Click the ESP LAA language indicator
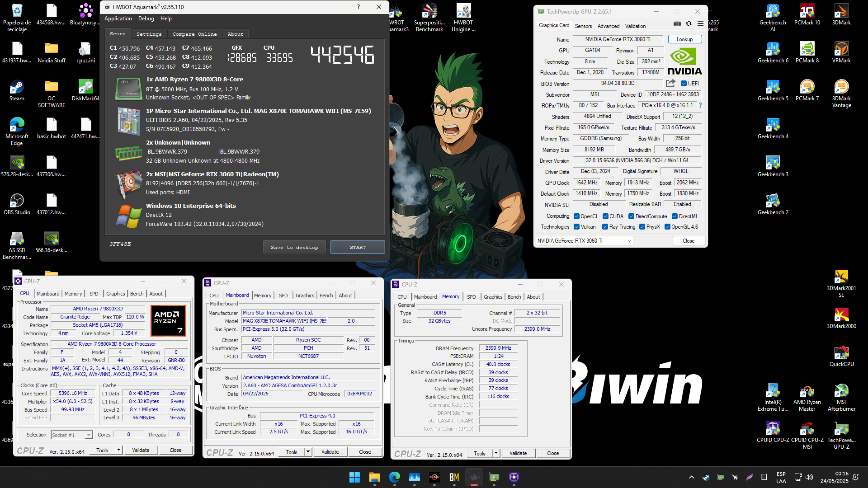The image size is (868, 488). (781, 477)
